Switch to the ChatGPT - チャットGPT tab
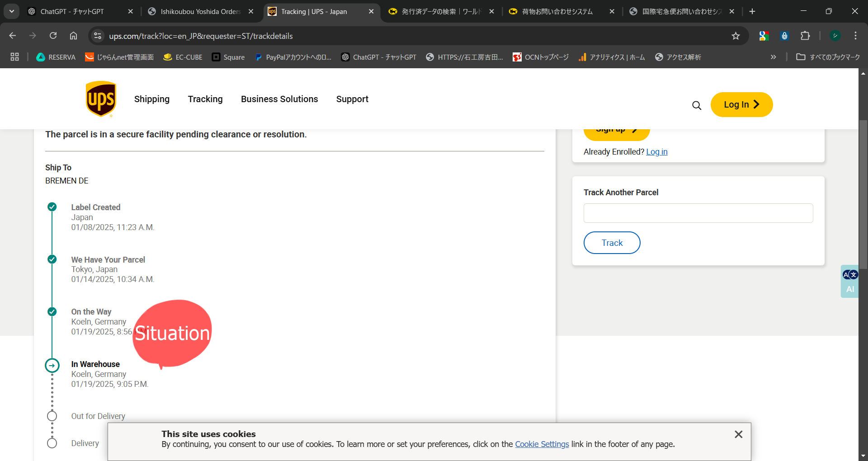868x461 pixels. click(72, 11)
